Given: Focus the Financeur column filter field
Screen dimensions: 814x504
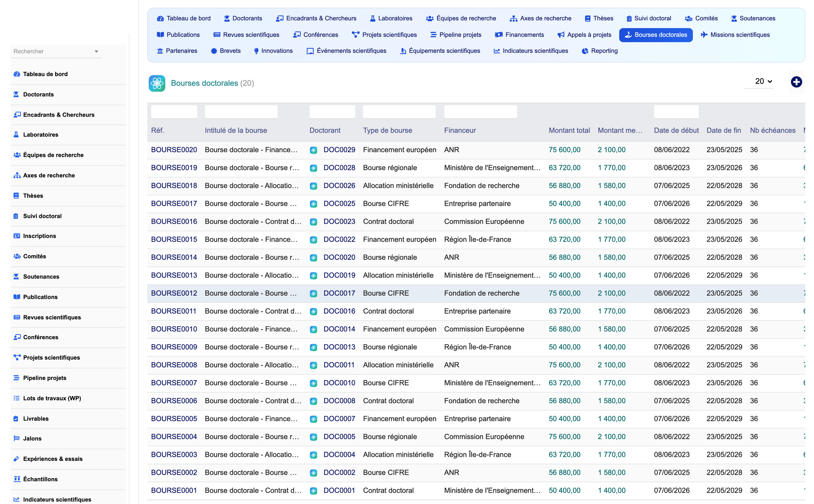Looking at the screenshot, I should pyautogui.click(x=481, y=112).
